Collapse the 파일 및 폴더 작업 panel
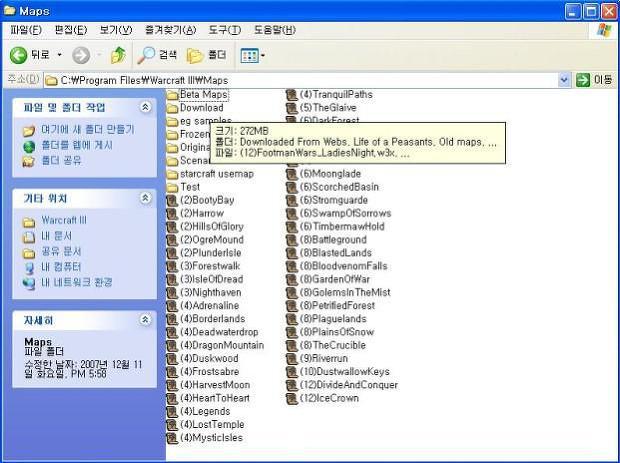Screen dimensions: 620x463 tap(145, 107)
